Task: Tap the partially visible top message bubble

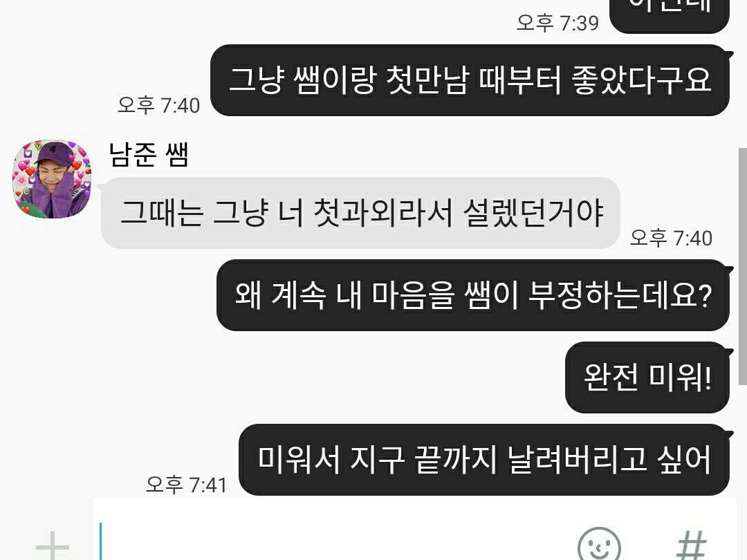Action: pos(670,15)
